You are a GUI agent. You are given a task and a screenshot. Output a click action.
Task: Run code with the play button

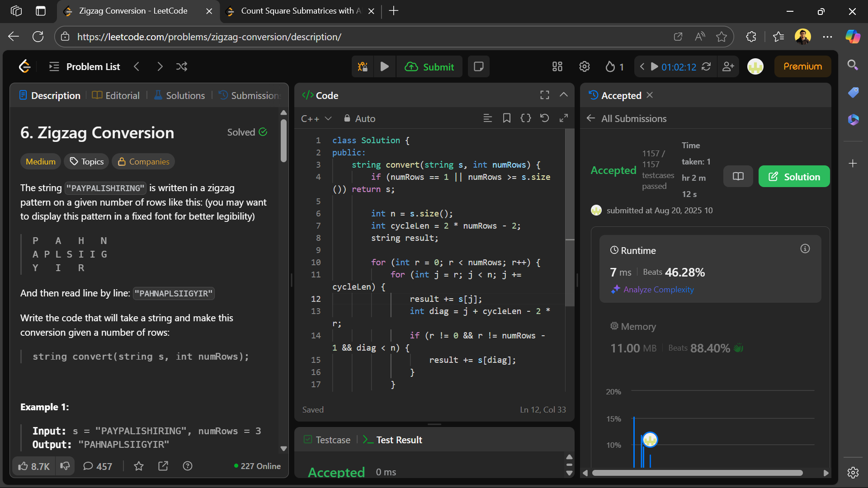tap(385, 67)
